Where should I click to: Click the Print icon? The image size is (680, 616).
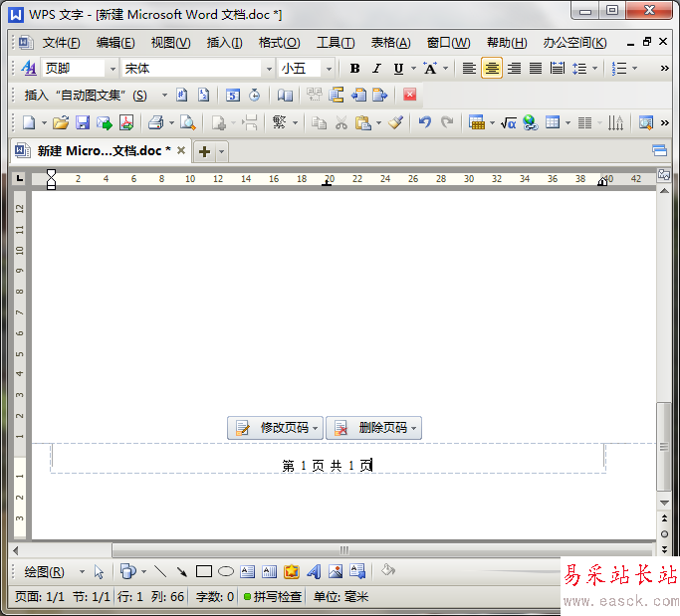(155, 122)
